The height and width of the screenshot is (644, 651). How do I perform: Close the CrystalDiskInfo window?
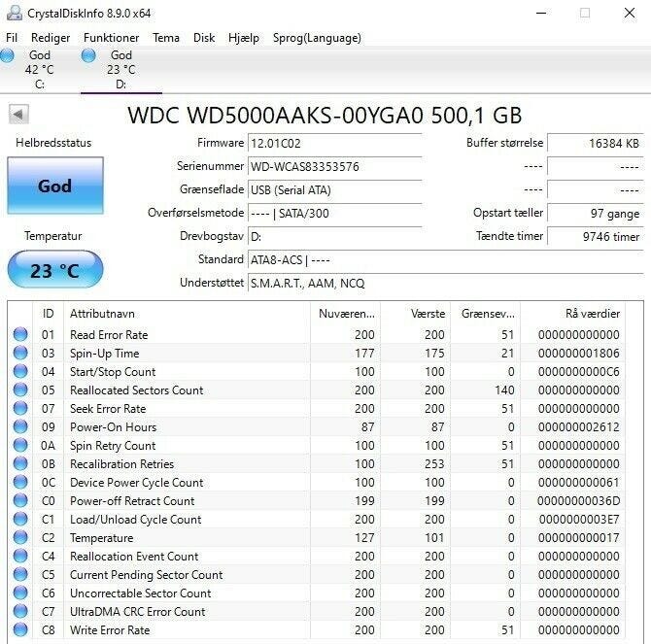(630, 13)
